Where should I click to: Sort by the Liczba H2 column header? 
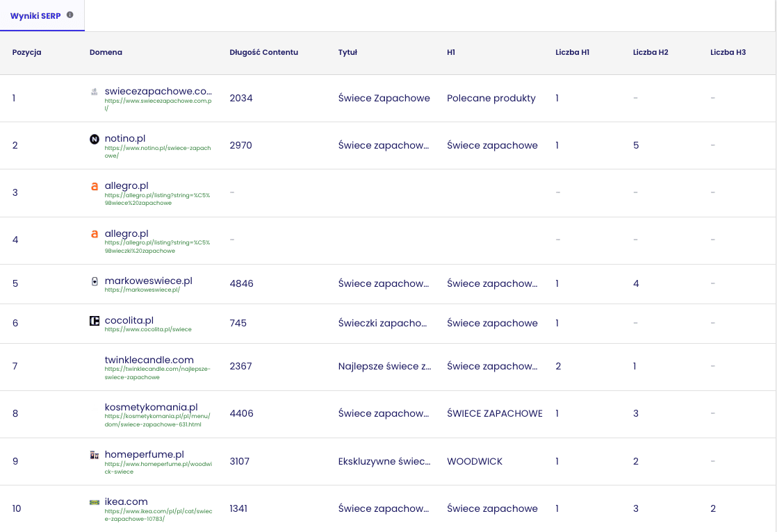pos(651,53)
